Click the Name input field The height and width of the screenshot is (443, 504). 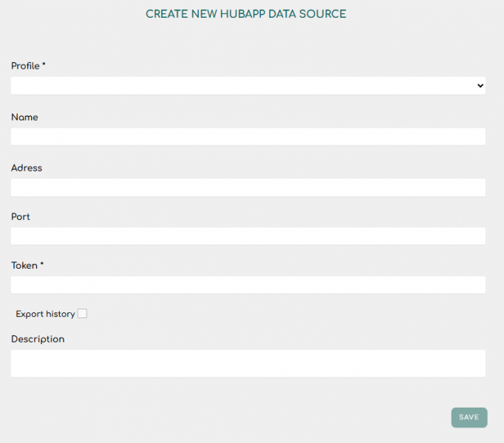[248, 137]
